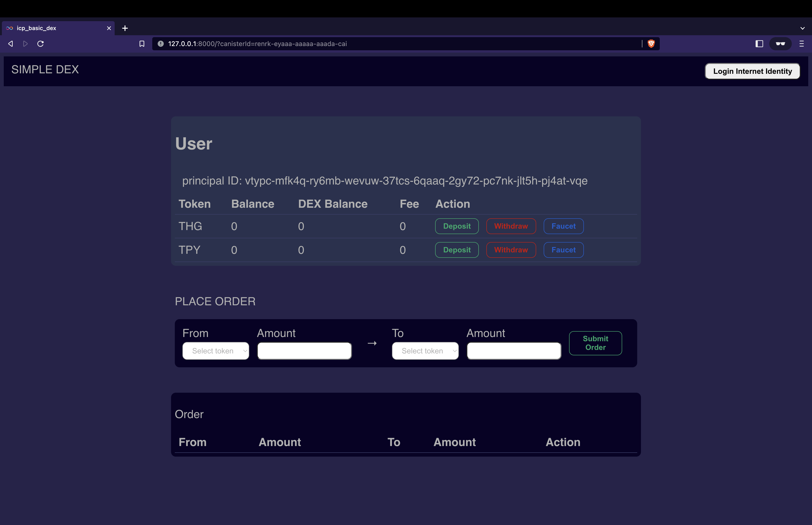Click the From amount input field
Image resolution: width=812 pixels, height=525 pixels.
304,351
